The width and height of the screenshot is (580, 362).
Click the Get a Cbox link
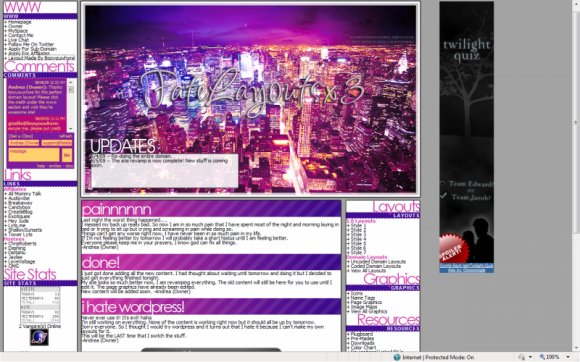pyautogui.click(x=21, y=136)
